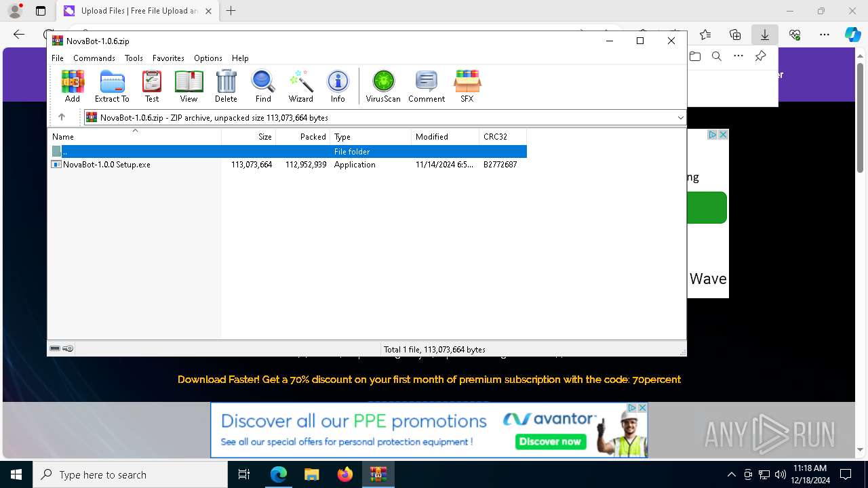Open Task View on the taskbar
The height and width of the screenshot is (488, 868).
click(x=244, y=474)
